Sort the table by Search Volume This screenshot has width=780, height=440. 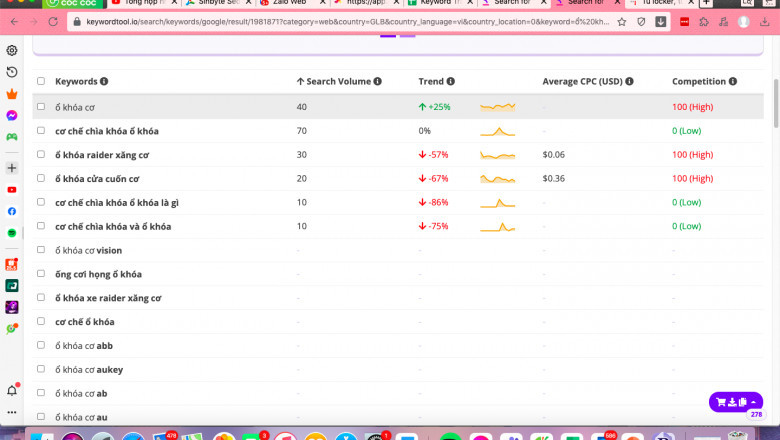coord(338,82)
